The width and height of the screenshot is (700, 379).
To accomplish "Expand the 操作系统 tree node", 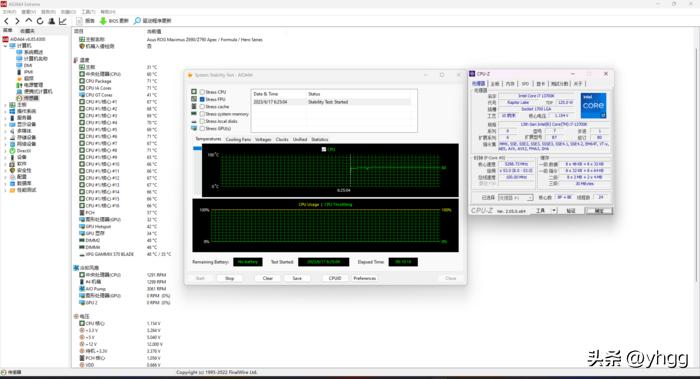I will (5, 112).
